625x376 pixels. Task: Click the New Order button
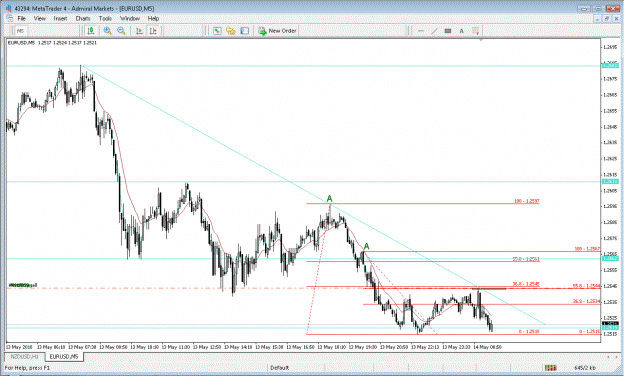277,31
